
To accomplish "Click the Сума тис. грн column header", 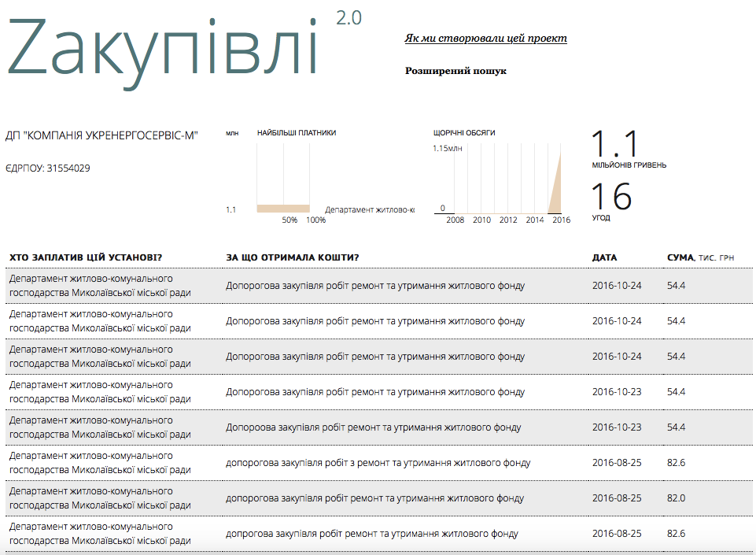I will pos(700,257).
